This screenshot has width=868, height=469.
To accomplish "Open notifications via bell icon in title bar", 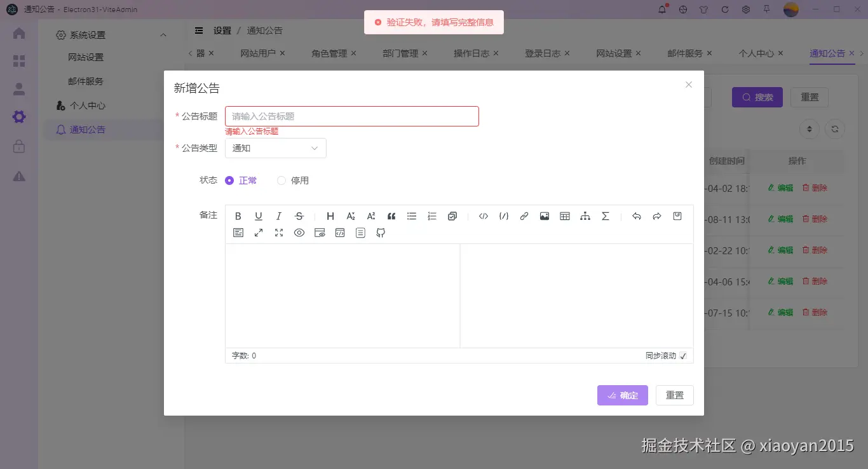I will (661, 10).
